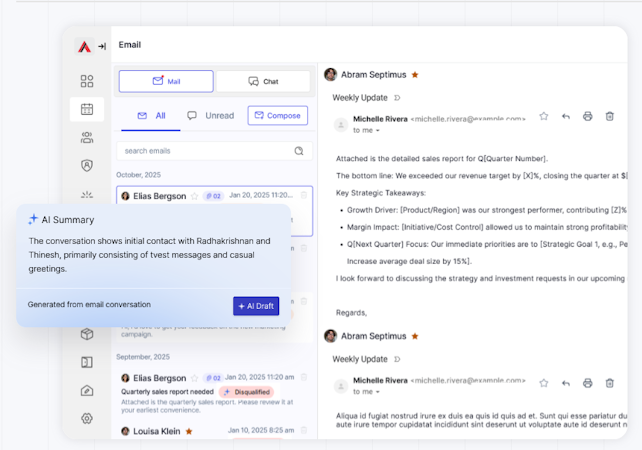The width and height of the screenshot is (642, 450).
Task: Click the Compose button
Action: click(x=278, y=115)
